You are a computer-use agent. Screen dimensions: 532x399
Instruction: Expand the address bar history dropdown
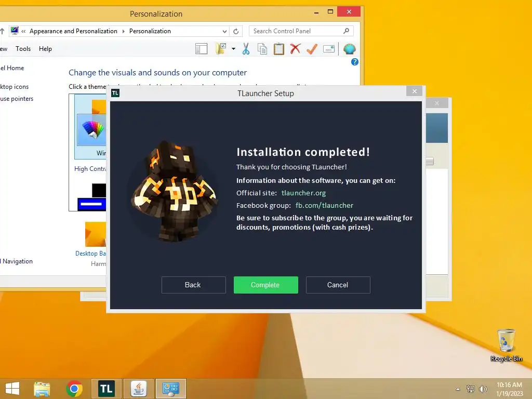click(224, 31)
